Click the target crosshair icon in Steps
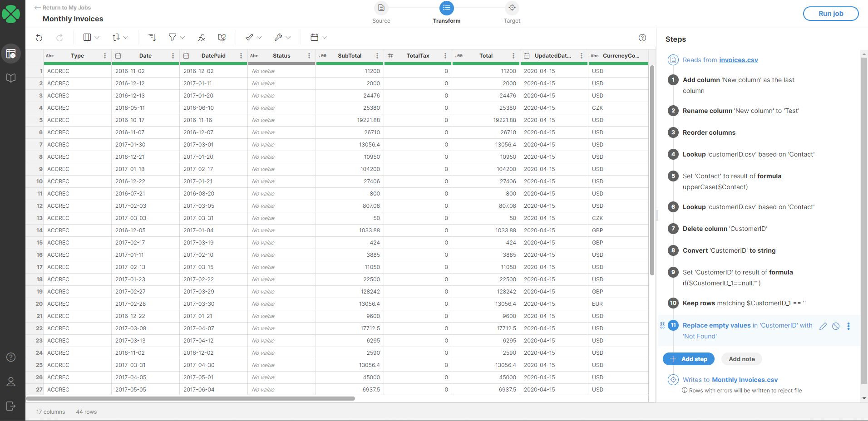This screenshot has width=868, height=421. coord(673,380)
